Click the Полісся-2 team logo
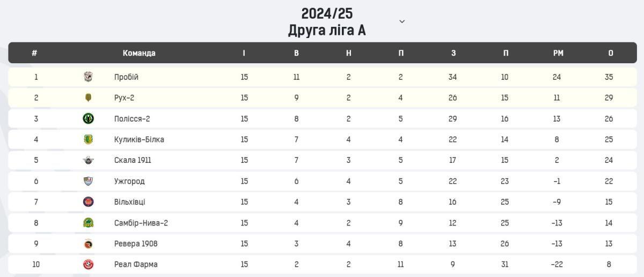This screenshot has width=644, height=277. (88, 118)
